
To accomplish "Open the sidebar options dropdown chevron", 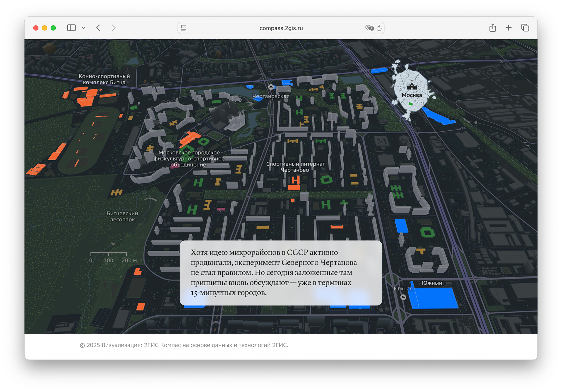I will (83, 28).
